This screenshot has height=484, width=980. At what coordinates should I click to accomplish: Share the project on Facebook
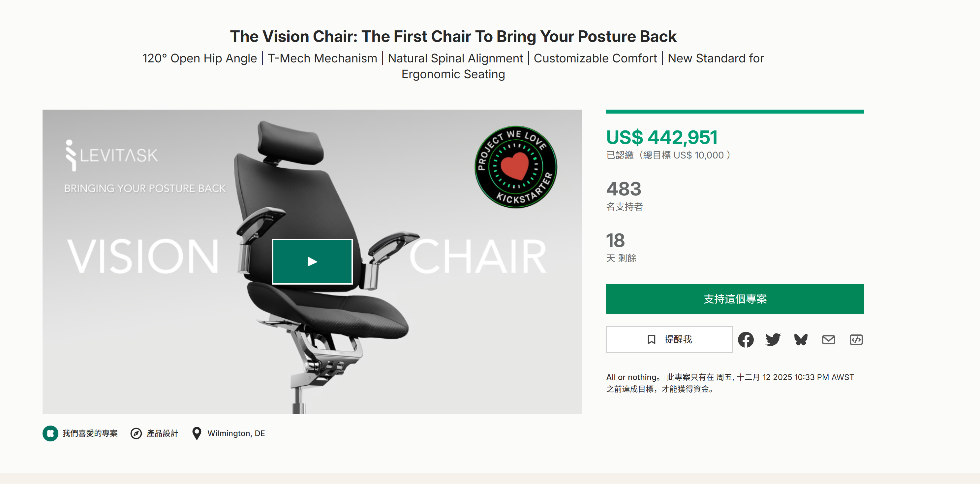point(745,339)
